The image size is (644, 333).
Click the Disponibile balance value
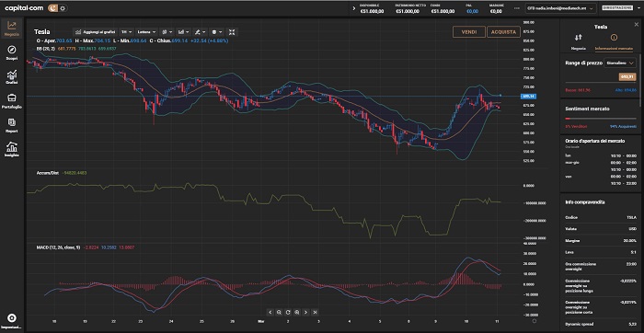point(372,11)
